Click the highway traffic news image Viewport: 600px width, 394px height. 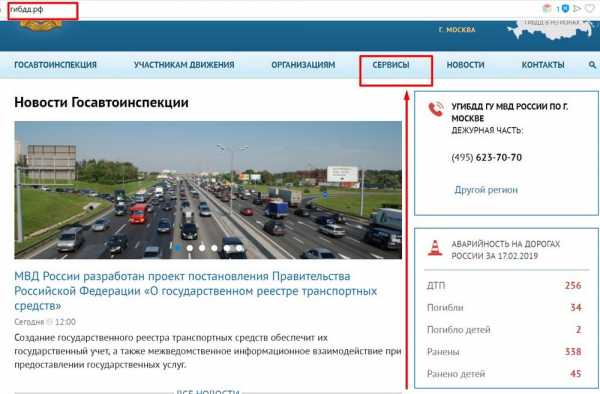pos(208,190)
